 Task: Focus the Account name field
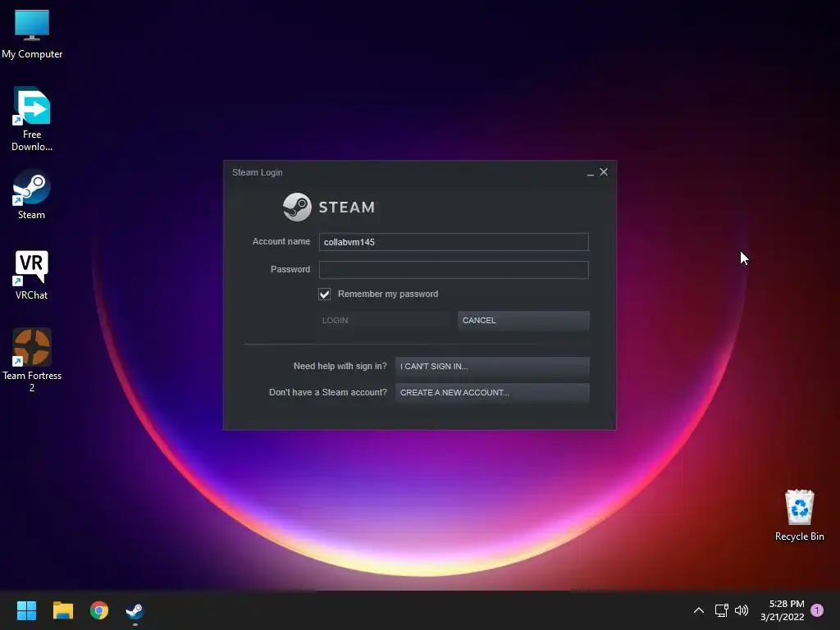(x=454, y=242)
